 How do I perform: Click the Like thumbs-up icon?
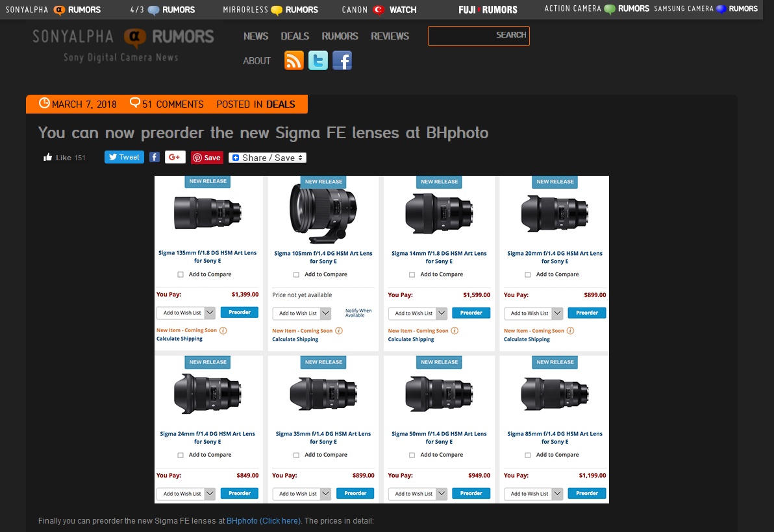point(48,157)
